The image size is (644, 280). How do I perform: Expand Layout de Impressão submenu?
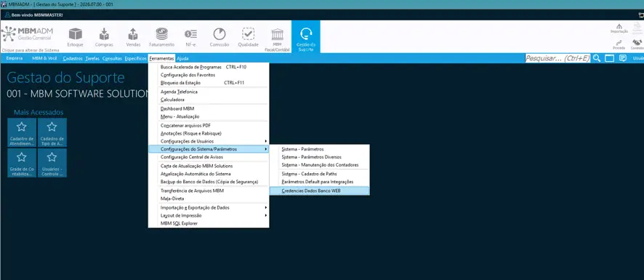(x=209, y=215)
